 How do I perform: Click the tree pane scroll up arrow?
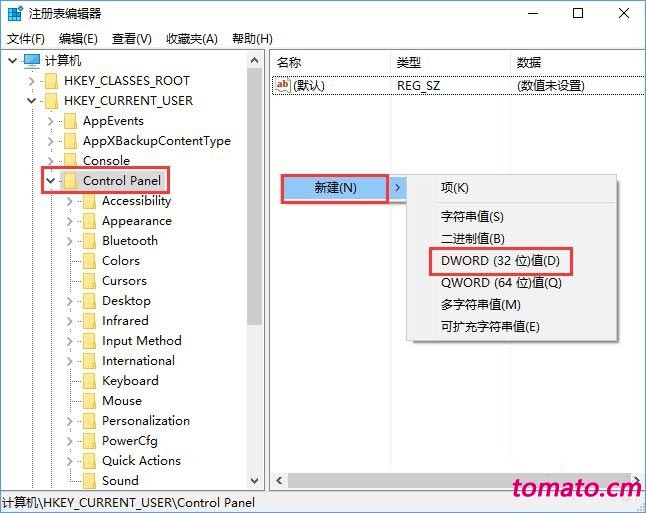click(255, 61)
